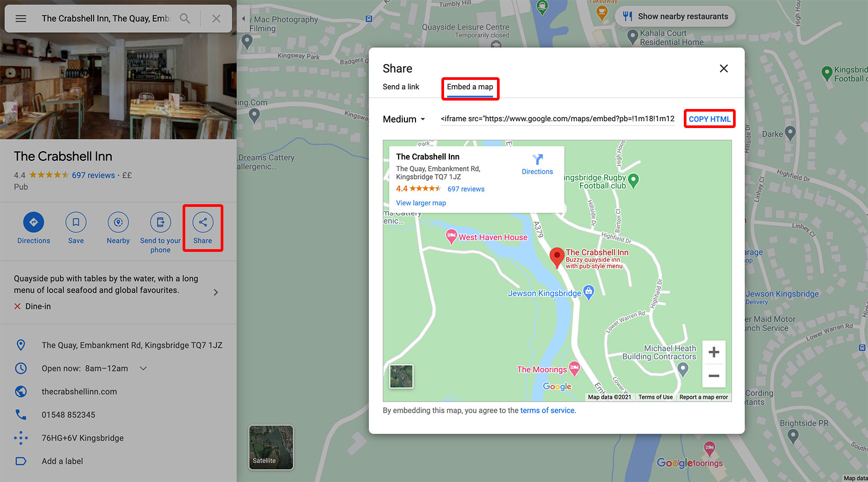Open sharing options via the Share icon

(203, 222)
